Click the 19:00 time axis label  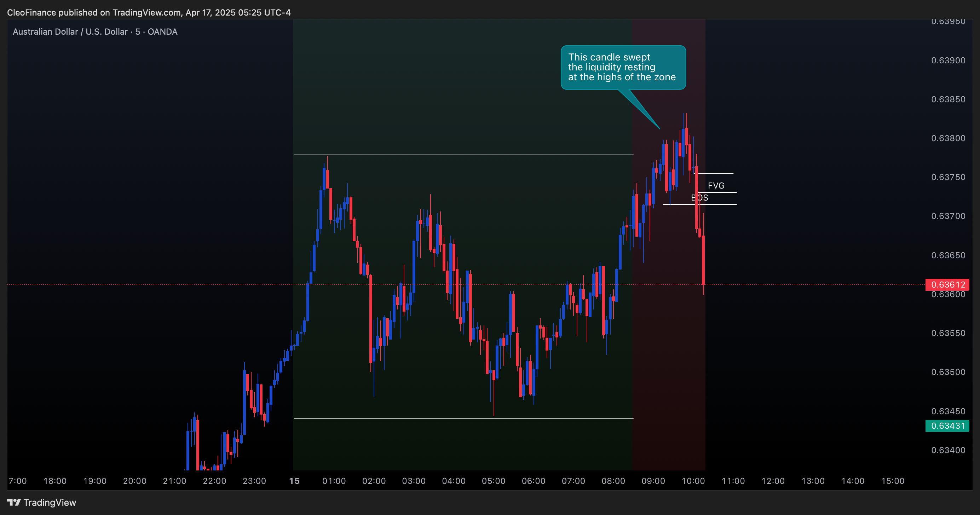tap(95, 481)
